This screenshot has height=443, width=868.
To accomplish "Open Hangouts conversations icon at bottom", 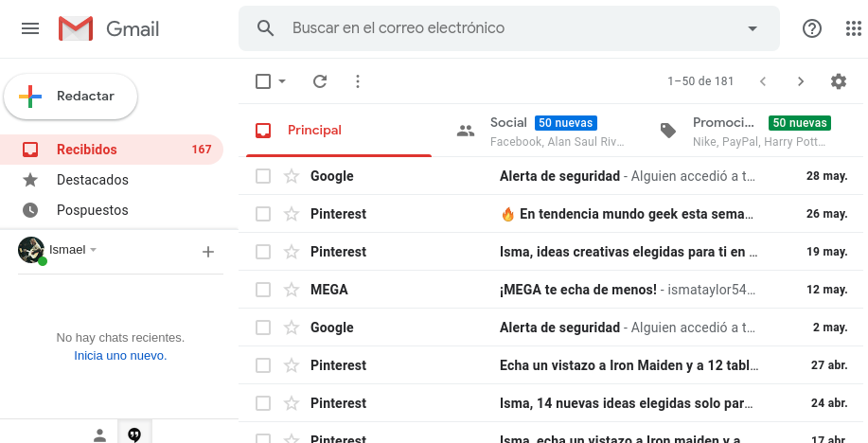I will pyautogui.click(x=134, y=434).
